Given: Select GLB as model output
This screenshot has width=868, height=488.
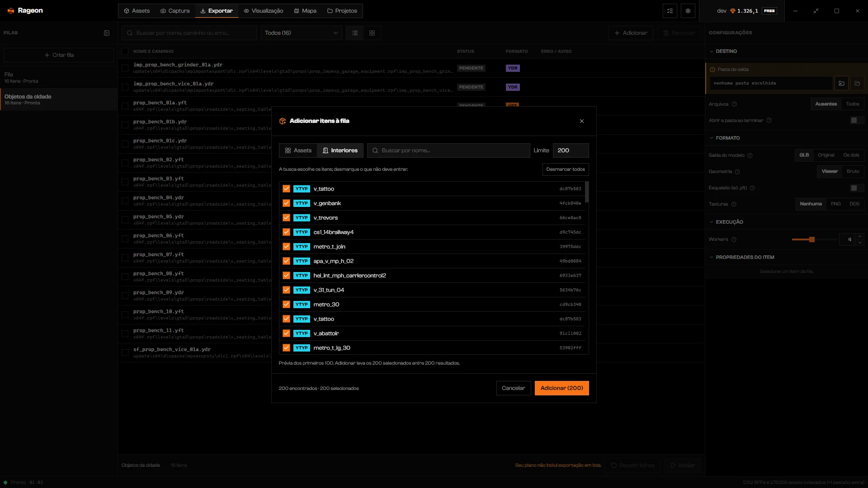Looking at the screenshot, I should pos(804,155).
